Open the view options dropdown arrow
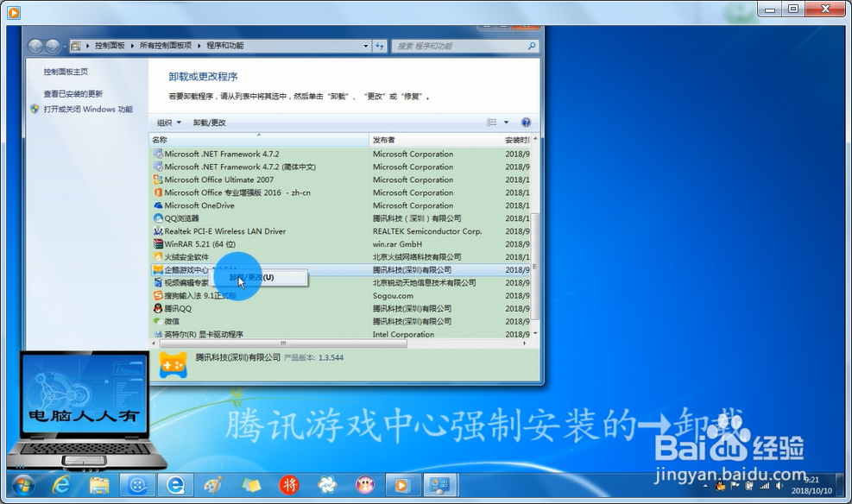852x504 pixels. pyautogui.click(x=506, y=123)
